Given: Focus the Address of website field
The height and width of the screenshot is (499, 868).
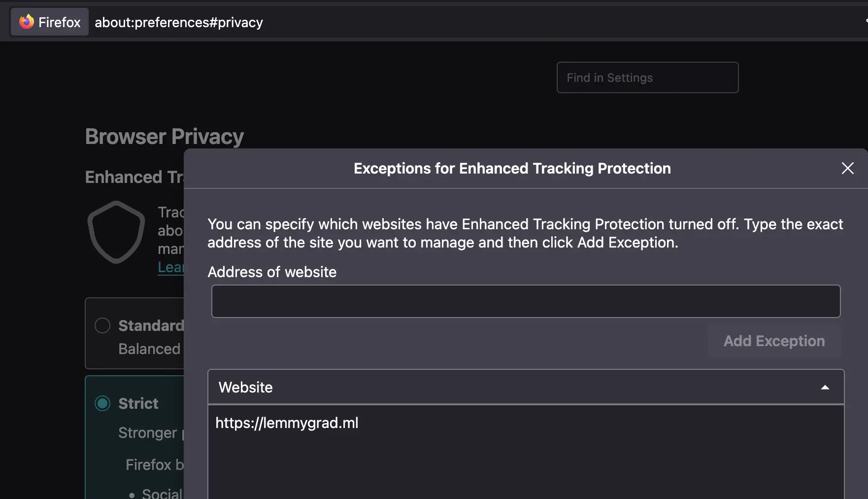Looking at the screenshot, I should 526,301.
